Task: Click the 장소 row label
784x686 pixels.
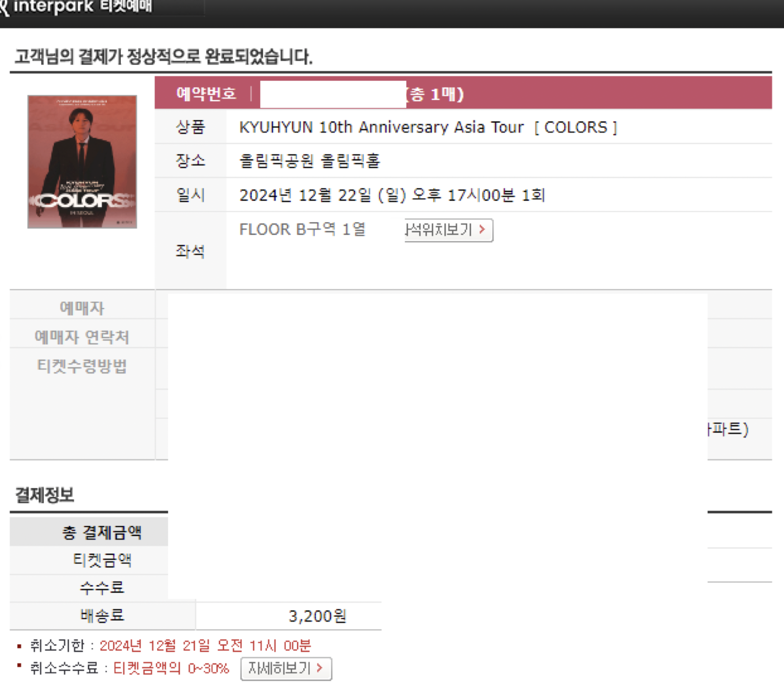Action: [x=190, y=161]
